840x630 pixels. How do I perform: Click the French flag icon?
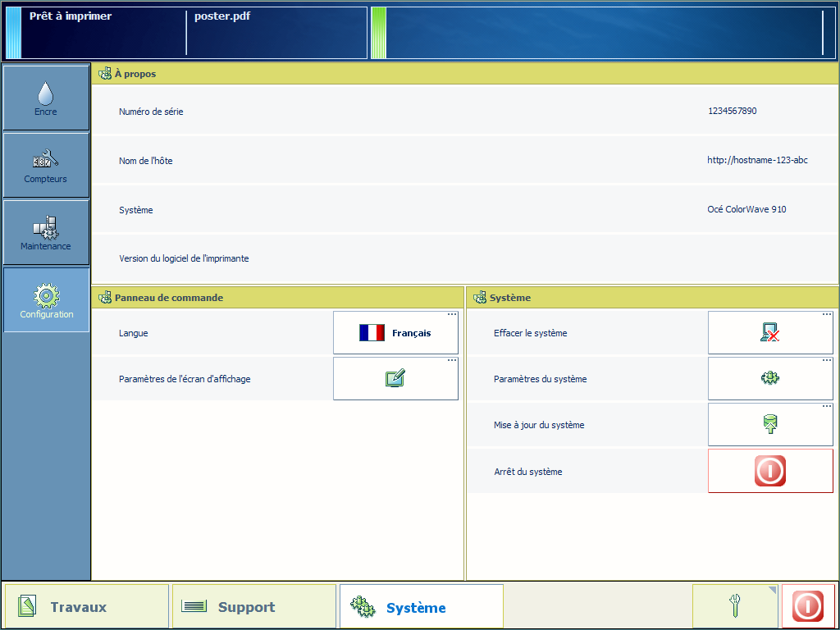tap(372, 333)
